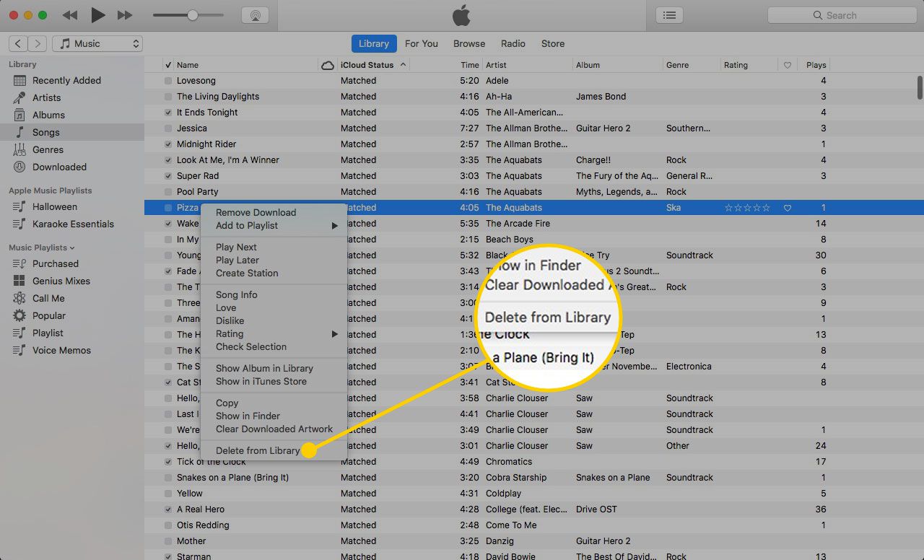Click the Previous track rewind button
The width and height of the screenshot is (924, 560).
(x=70, y=15)
